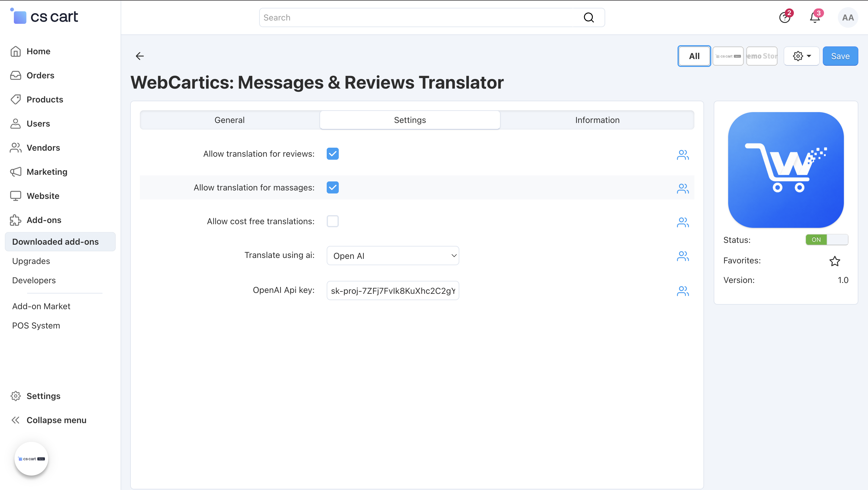Open the Translate using ai dropdown
This screenshot has width=868, height=490.
point(393,256)
